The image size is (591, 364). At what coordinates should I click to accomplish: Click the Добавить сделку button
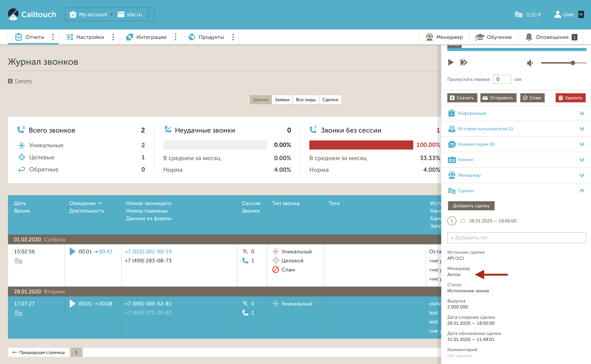(471, 206)
